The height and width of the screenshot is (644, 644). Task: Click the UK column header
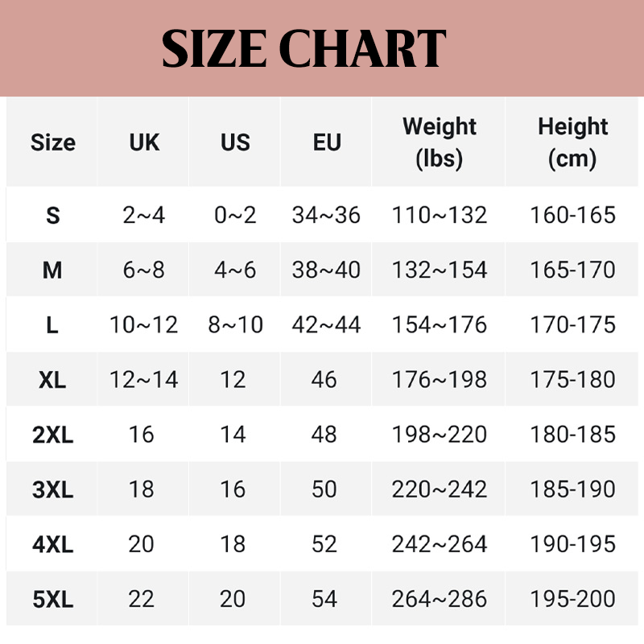click(x=144, y=142)
